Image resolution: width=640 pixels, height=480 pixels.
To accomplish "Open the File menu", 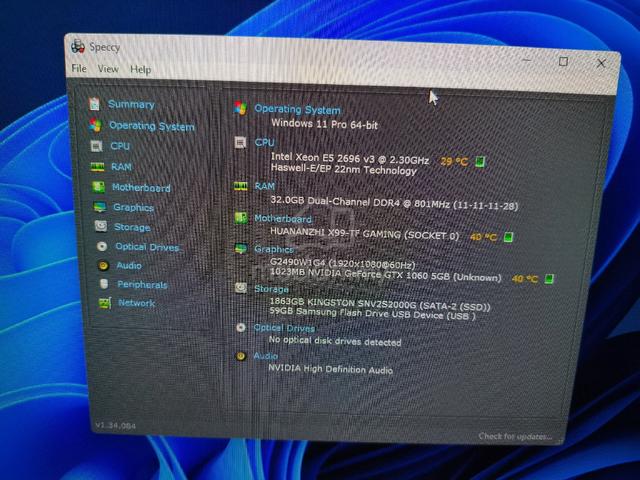I will coord(79,68).
